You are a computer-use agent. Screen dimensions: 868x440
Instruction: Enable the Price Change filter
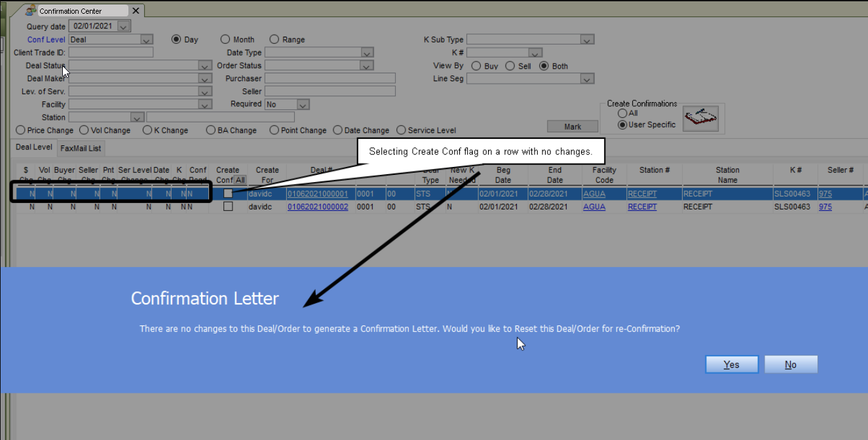[21, 130]
